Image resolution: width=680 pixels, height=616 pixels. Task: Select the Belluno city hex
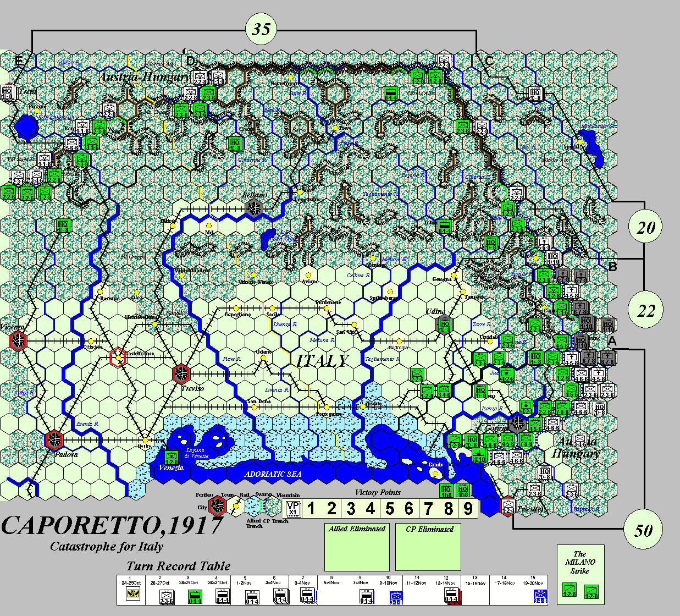[x=253, y=208]
